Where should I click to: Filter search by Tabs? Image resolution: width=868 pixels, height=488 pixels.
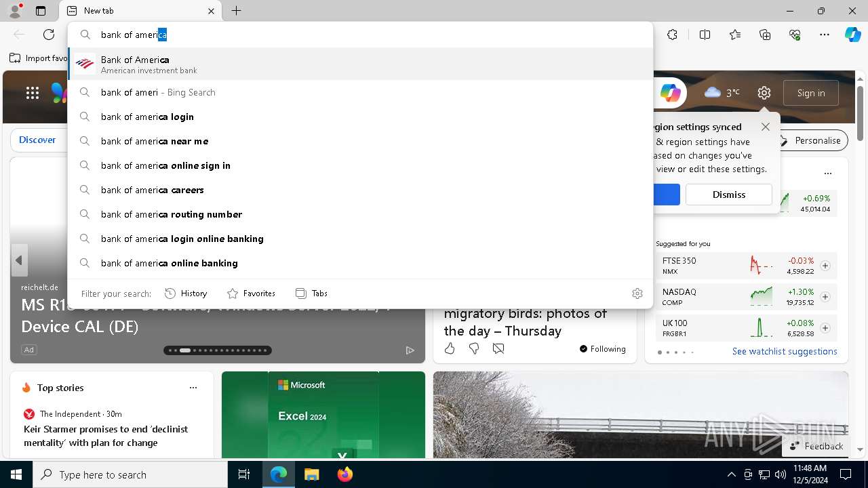click(x=312, y=293)
